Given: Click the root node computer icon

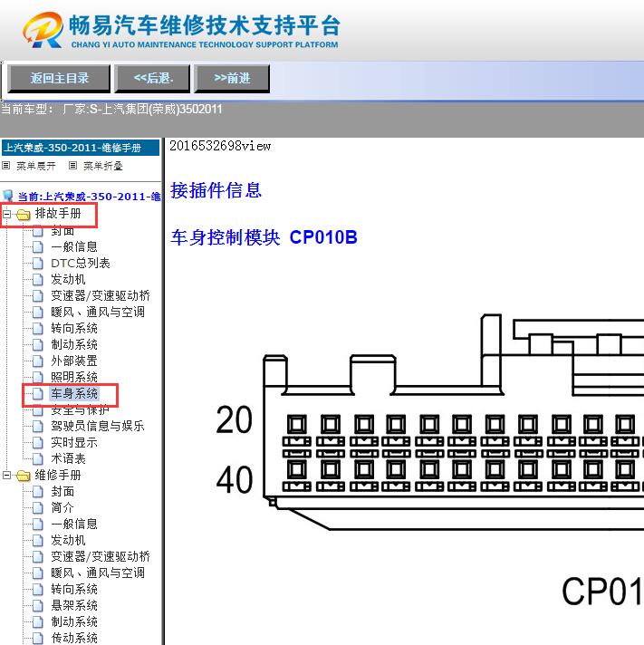Looking at the screenshot, I should 8,196.
